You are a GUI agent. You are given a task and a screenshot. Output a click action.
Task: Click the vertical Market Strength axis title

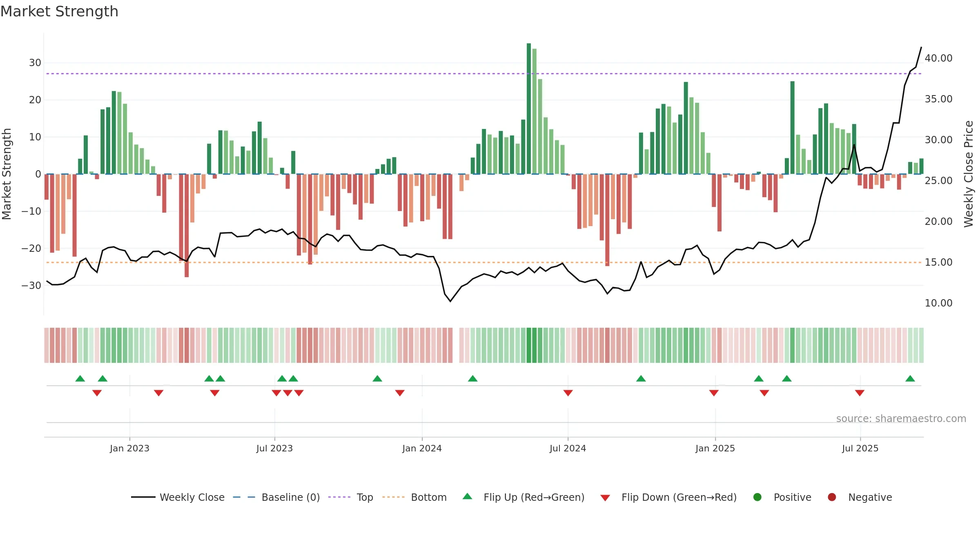tap(7, 174)
